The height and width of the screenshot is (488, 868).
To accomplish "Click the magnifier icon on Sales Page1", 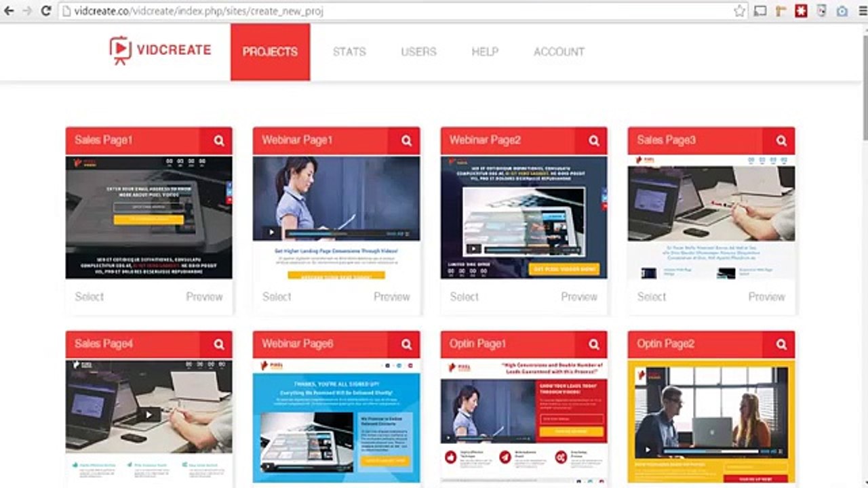I will [x=219, y=140].
